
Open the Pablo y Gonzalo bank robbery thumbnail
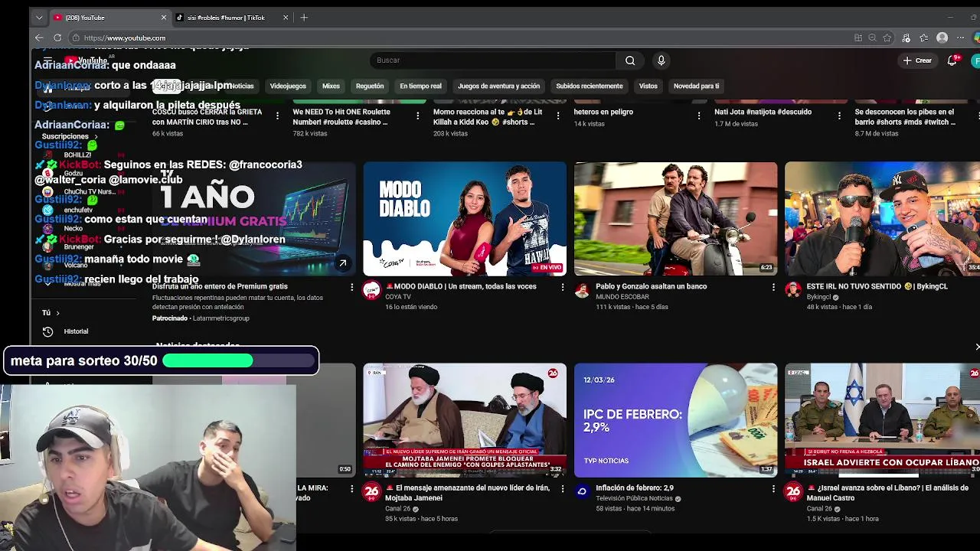tap(675, 219)
